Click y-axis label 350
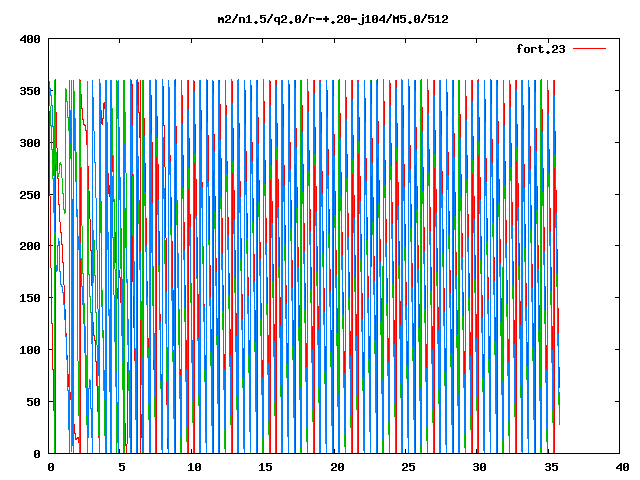Viewport: 640px width, 480px height. [x=30, y=91]
